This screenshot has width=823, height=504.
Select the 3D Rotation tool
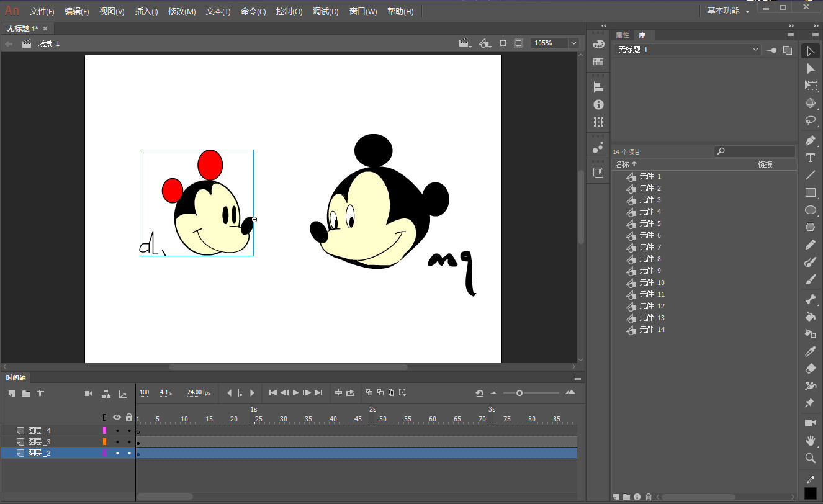[811, 103]
